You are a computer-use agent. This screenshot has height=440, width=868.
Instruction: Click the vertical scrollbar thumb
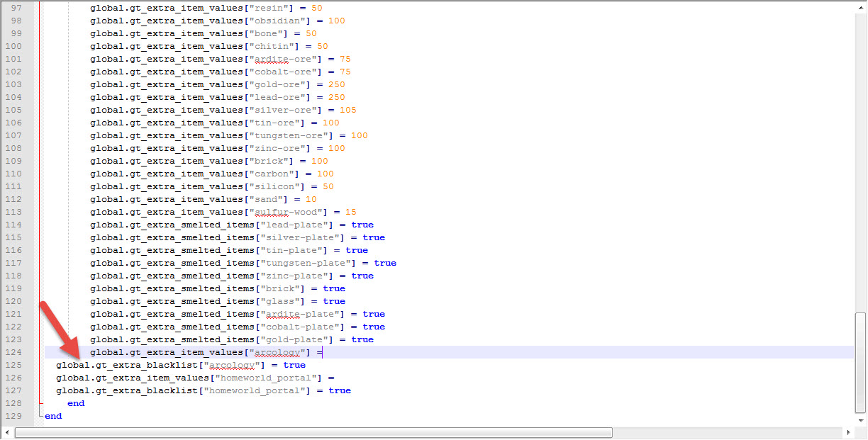(x=860, y=361)
